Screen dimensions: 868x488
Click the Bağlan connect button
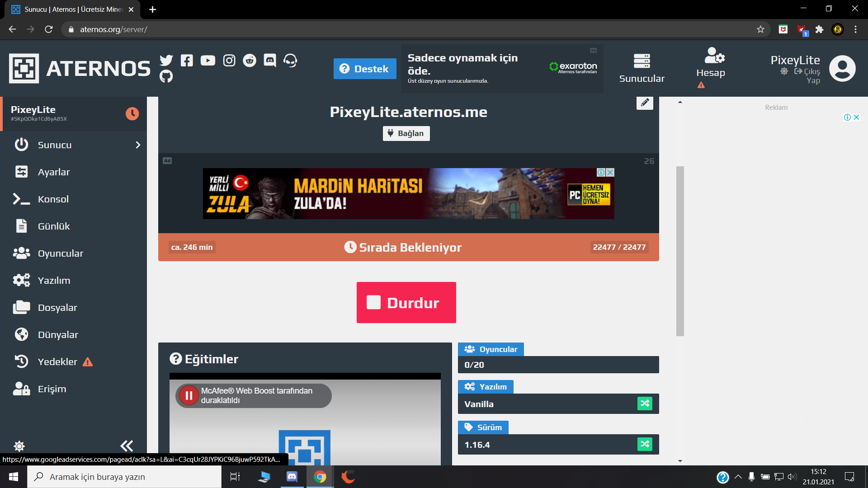(x=406, y=133)
